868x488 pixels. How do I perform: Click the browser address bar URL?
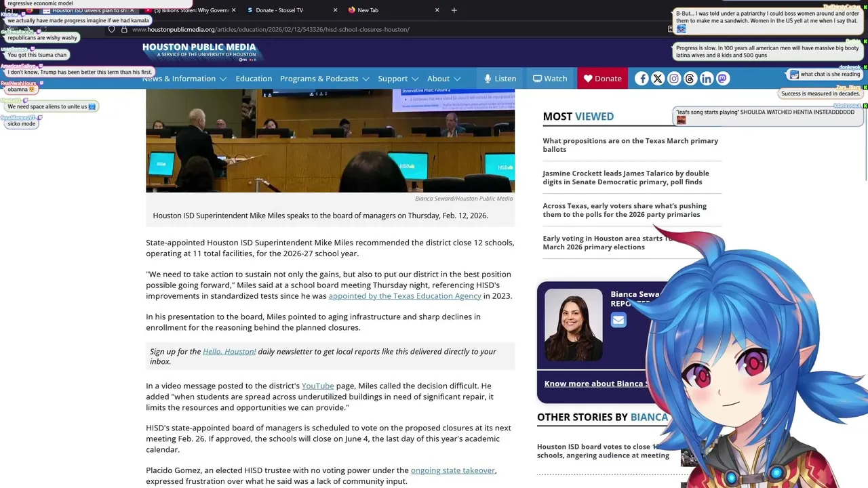tap(271, 29)
